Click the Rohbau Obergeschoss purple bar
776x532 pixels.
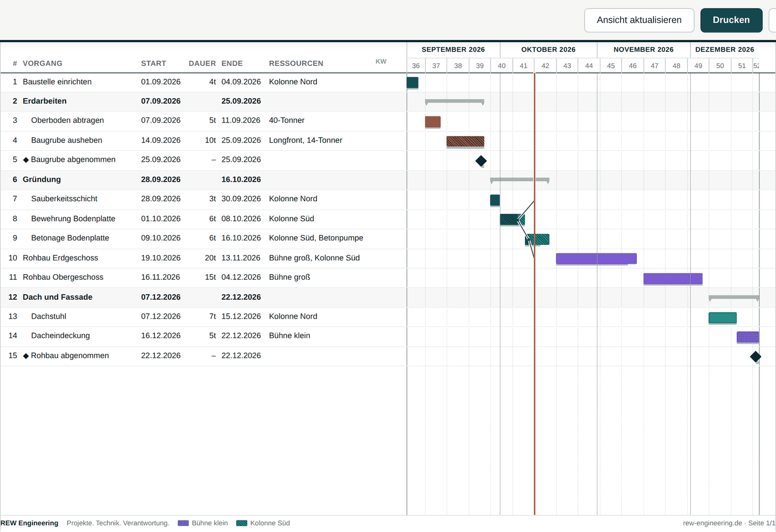tap(673, 279)
